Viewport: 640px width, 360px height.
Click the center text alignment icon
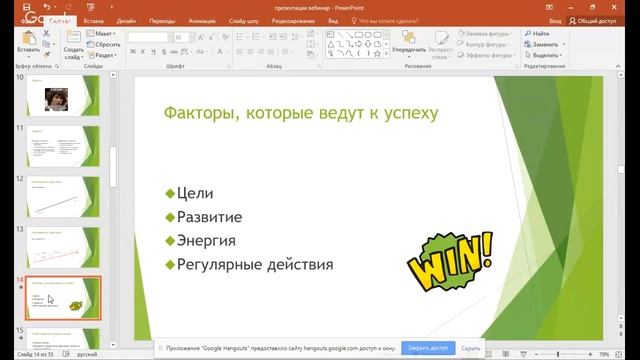(x=250, y=52)
